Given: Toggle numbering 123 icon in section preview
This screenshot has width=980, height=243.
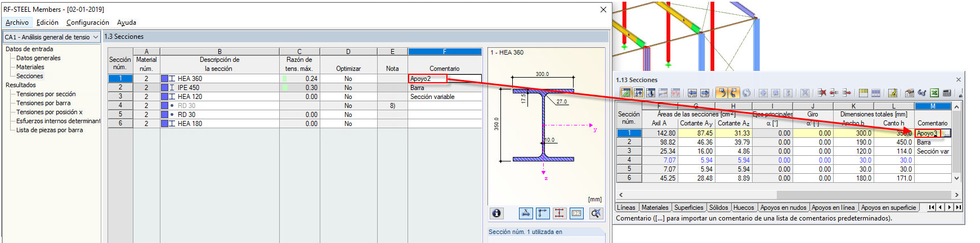Looking at the screenshot, I should click(577, 213).
